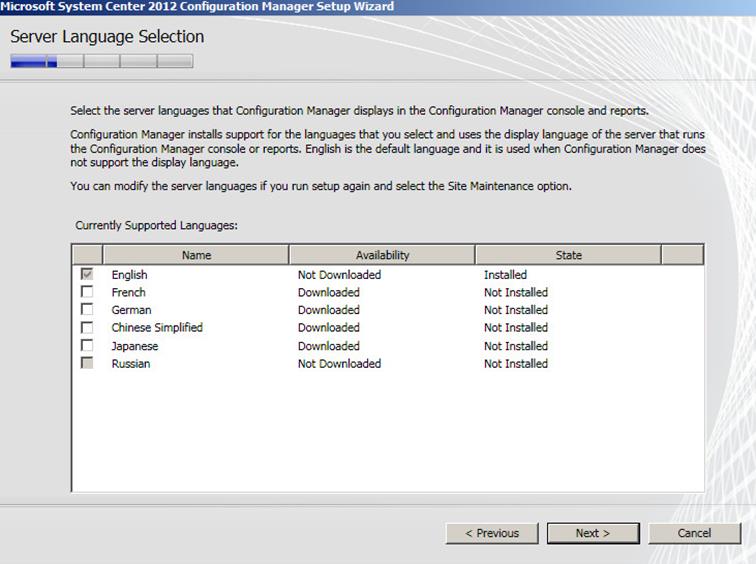The image size is (756, 564).
Task: Select the Russian row name
Action: [x=131, y=363]
